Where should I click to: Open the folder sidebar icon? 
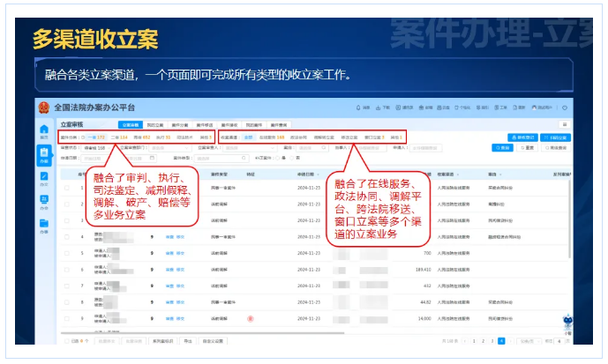click(x=44, y=225)
